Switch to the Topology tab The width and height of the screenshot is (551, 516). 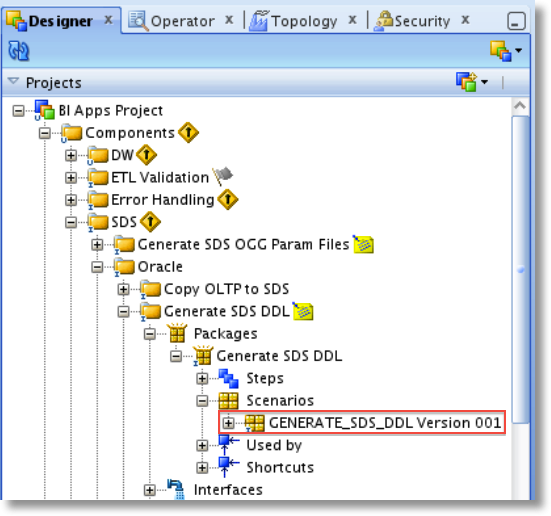[304, 21]
